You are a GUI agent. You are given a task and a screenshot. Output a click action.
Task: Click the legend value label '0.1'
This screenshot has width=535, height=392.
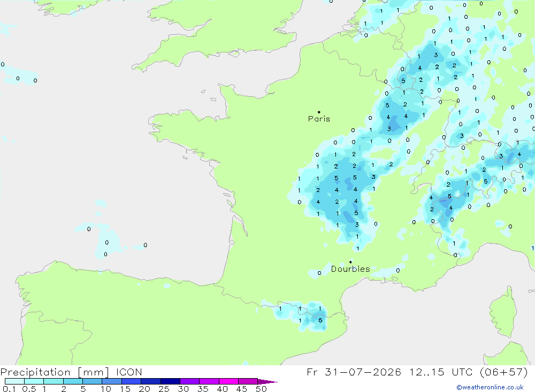pos(9,389)
